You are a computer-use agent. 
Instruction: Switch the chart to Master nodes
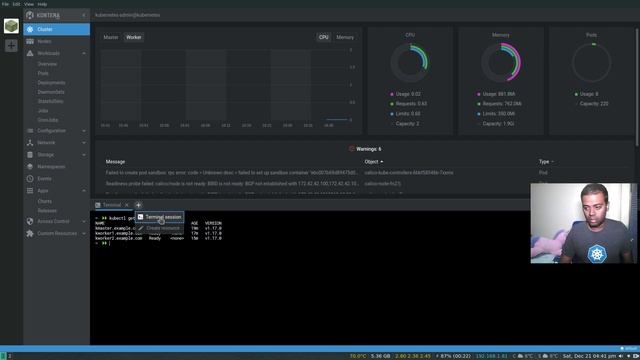point(111,37)
